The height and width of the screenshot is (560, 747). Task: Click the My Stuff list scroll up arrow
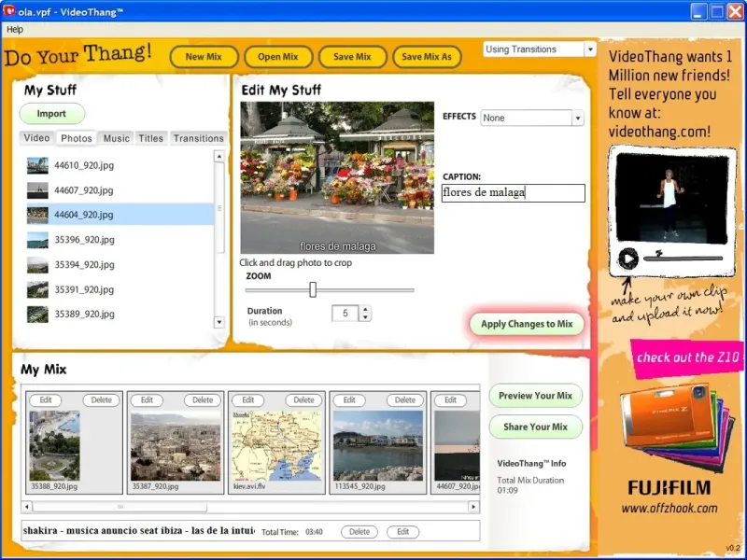pyautogui.click(x=219, y=156)
